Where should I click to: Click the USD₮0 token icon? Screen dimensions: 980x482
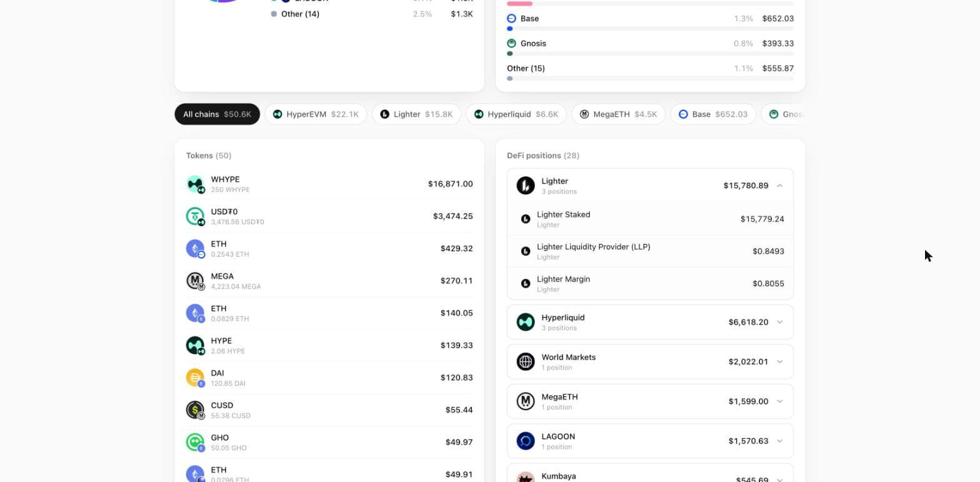(195, 216)
